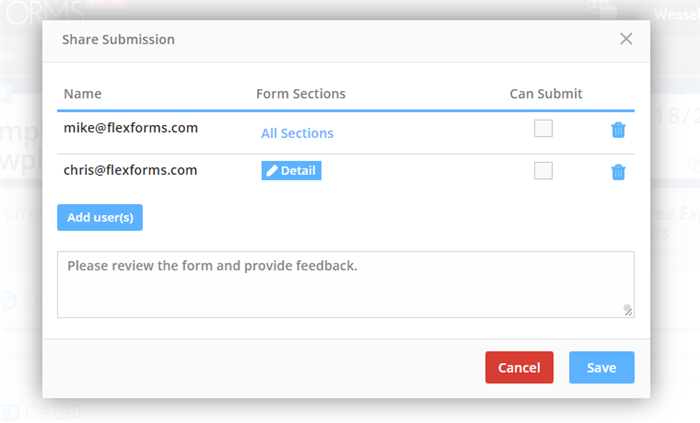Click the Detail button for chris
This screenshot has width=700, height=423.
(291, 170)
